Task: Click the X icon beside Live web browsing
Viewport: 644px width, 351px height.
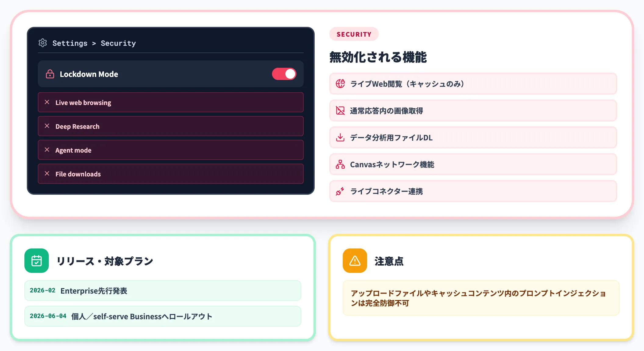Action: point(47,102)
